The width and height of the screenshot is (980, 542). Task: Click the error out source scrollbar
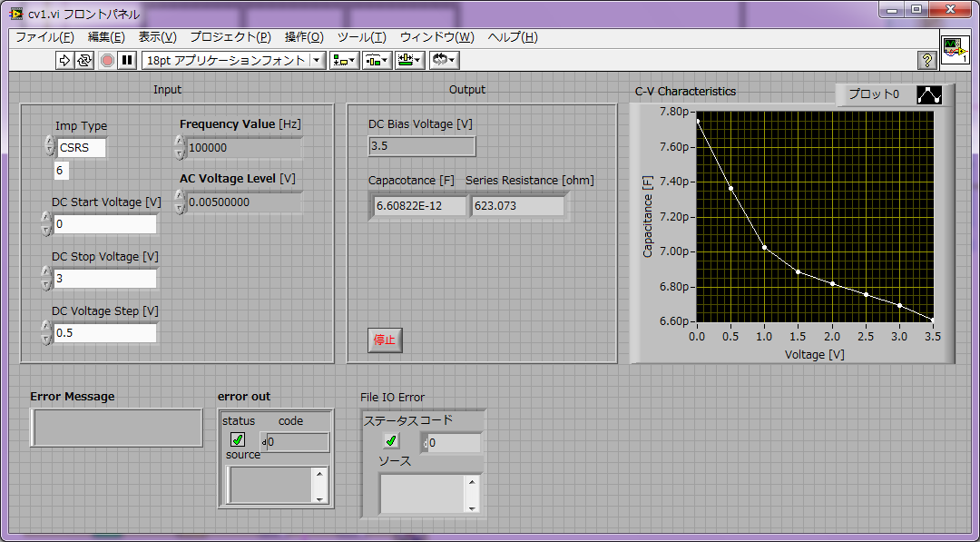pyautogui.click(x=320, y=486)
